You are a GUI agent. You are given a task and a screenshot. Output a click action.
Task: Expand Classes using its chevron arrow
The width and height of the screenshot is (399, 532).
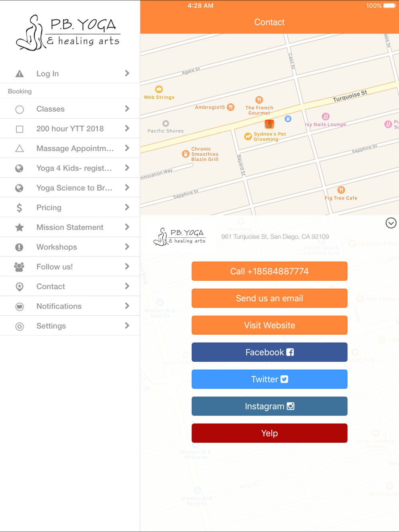[127, 108]
